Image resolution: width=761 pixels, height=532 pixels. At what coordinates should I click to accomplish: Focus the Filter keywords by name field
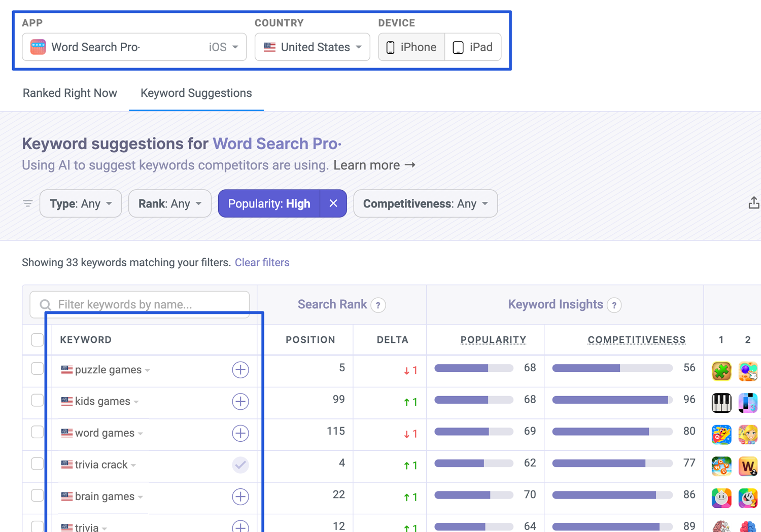click(140, 304)
